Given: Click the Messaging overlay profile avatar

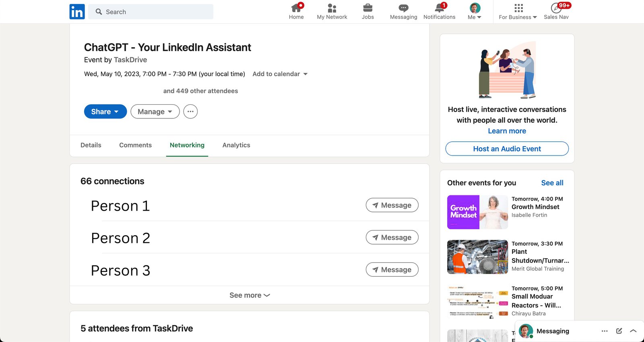Looking at the screenshot, I should tap(526, 331).
